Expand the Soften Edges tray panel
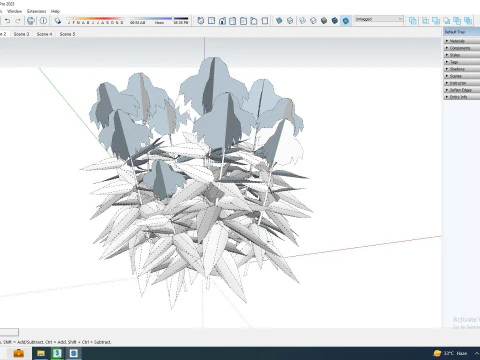 tap(462, 90)
